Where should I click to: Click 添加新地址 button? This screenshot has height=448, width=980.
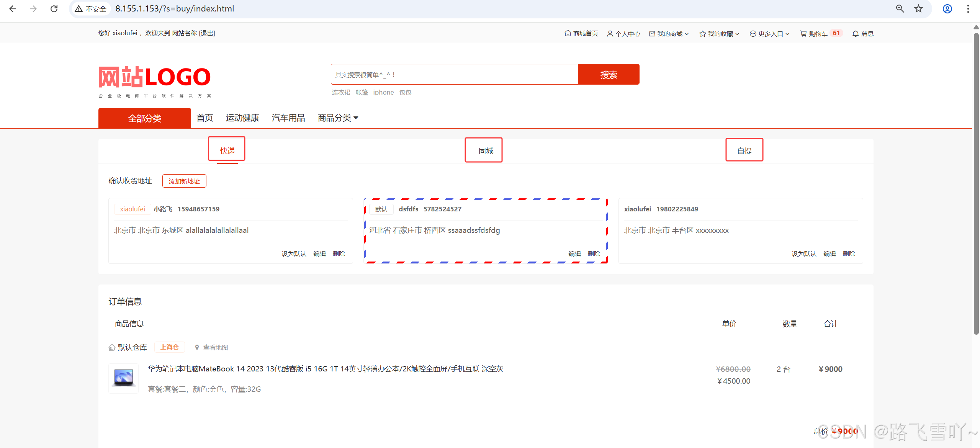pos(184,181)
